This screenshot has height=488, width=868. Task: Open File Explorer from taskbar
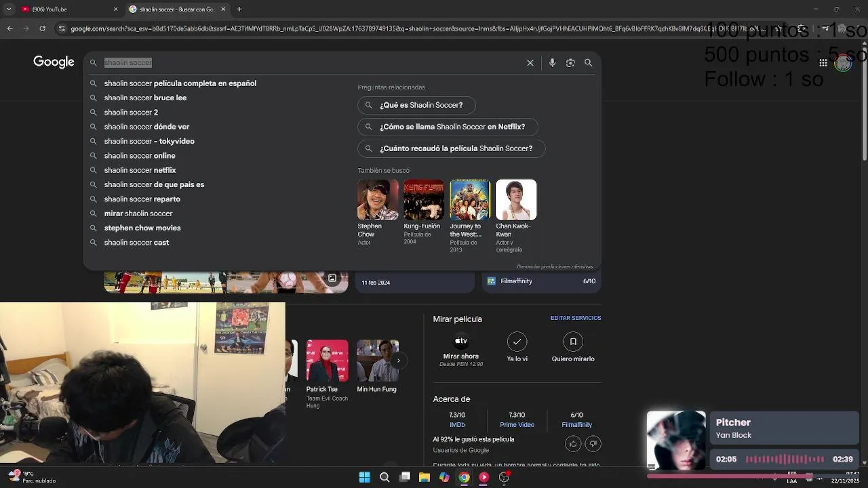pos(425,477)
